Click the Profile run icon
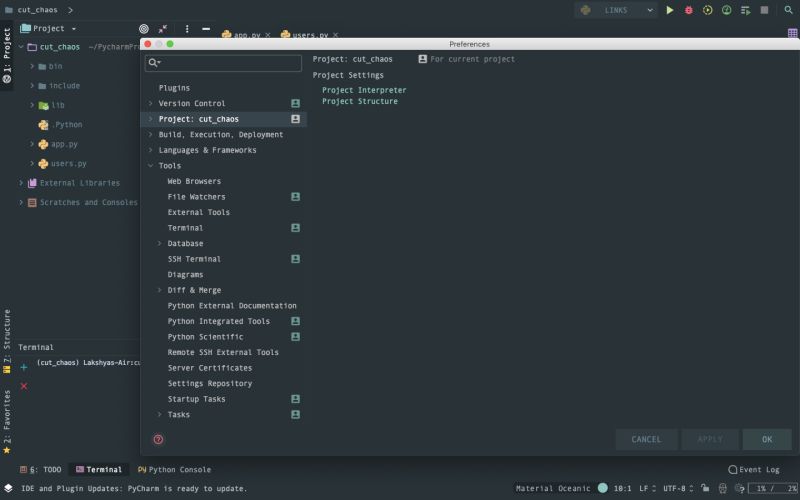The height and width of the screenshot is (500, 800). pos(726,10)
